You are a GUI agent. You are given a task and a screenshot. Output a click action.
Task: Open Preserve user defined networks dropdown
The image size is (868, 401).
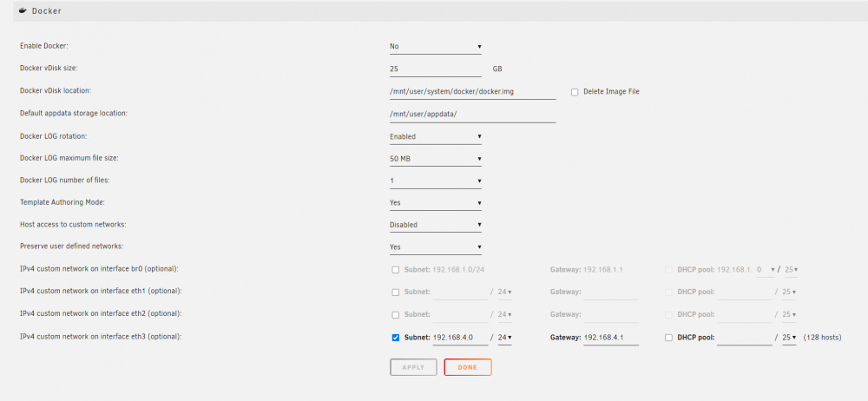click(436, 247)
